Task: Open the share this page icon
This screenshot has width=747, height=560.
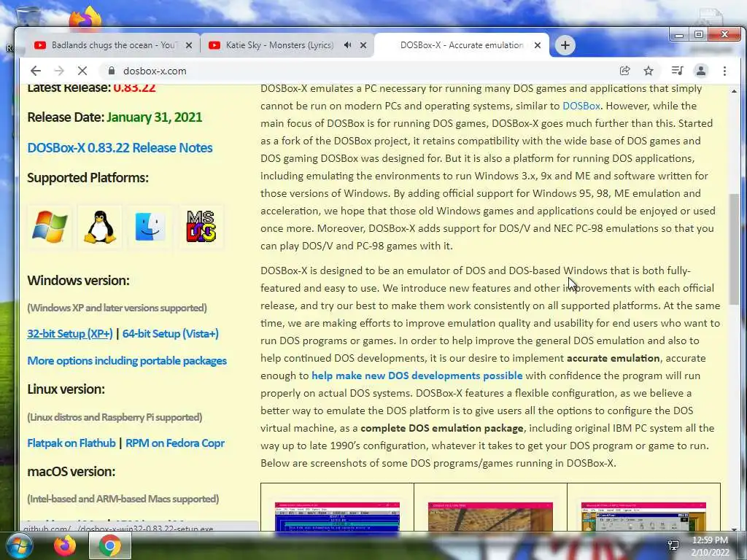Action: (624, 71)
